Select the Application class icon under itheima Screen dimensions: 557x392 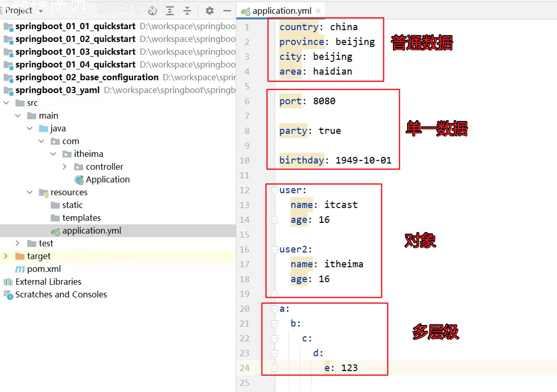[79, 179]
